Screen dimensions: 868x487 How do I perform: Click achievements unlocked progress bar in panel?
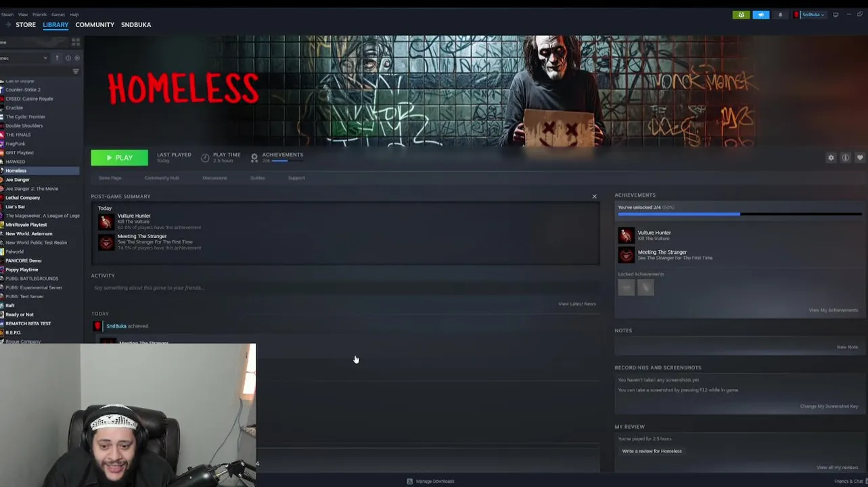[x=740, y=214]
